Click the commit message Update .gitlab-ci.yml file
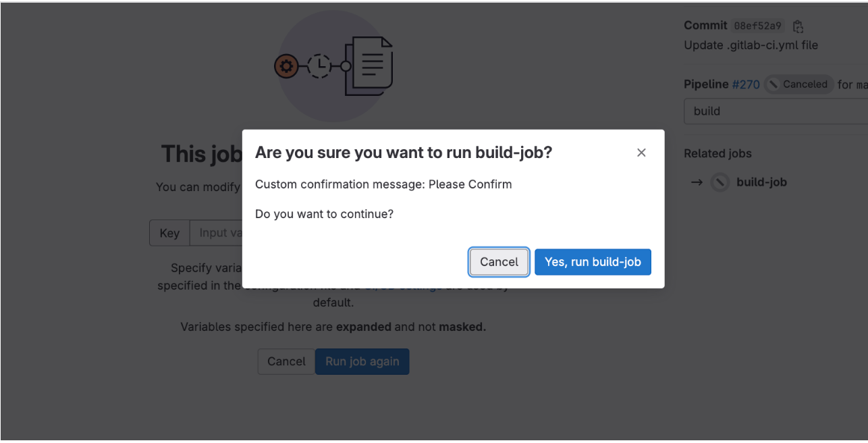The image size is (868, 443). point(751,45)
